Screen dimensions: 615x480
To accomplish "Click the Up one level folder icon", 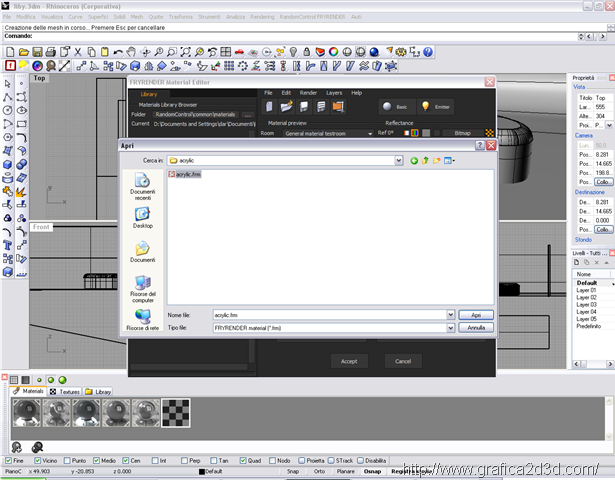I will coord(425,161).
